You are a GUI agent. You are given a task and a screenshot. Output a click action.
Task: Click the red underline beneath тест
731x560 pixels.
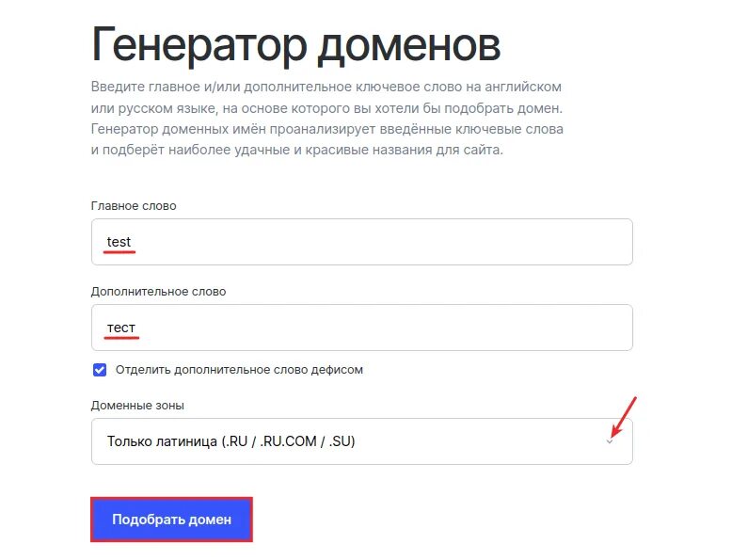tap(121, 338)
